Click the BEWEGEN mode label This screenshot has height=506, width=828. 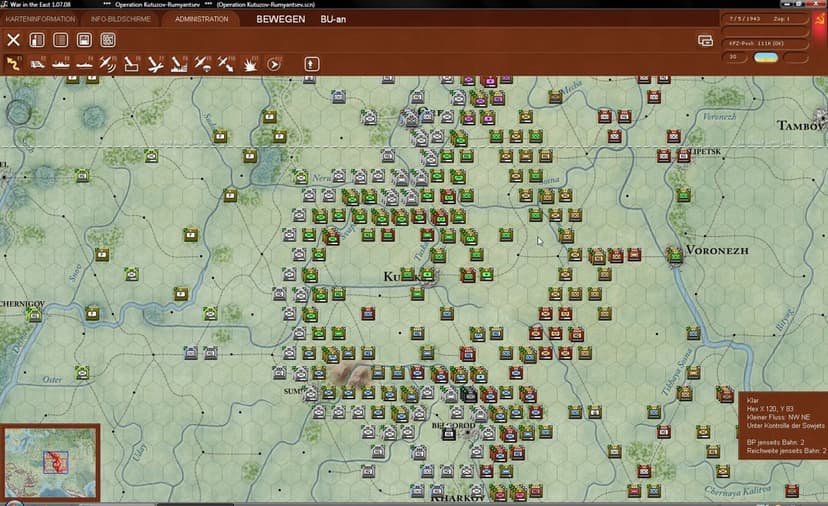coord(280,19)
